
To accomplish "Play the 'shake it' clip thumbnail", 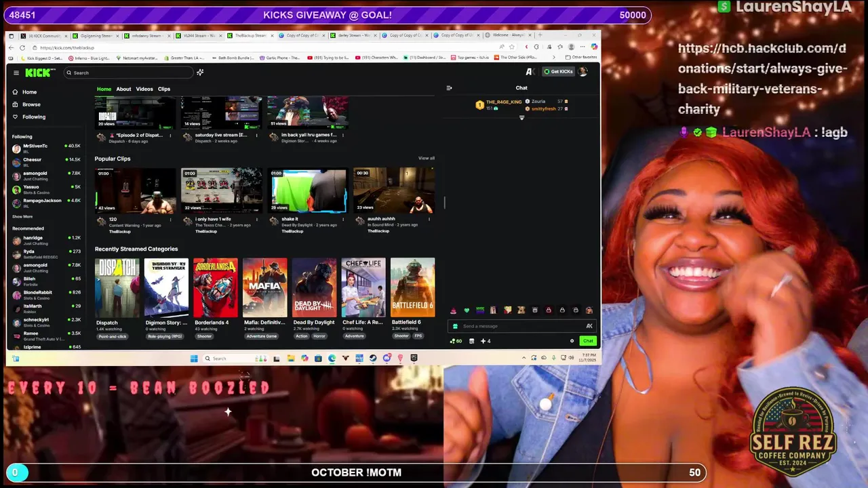I will [x=309, y=190].
